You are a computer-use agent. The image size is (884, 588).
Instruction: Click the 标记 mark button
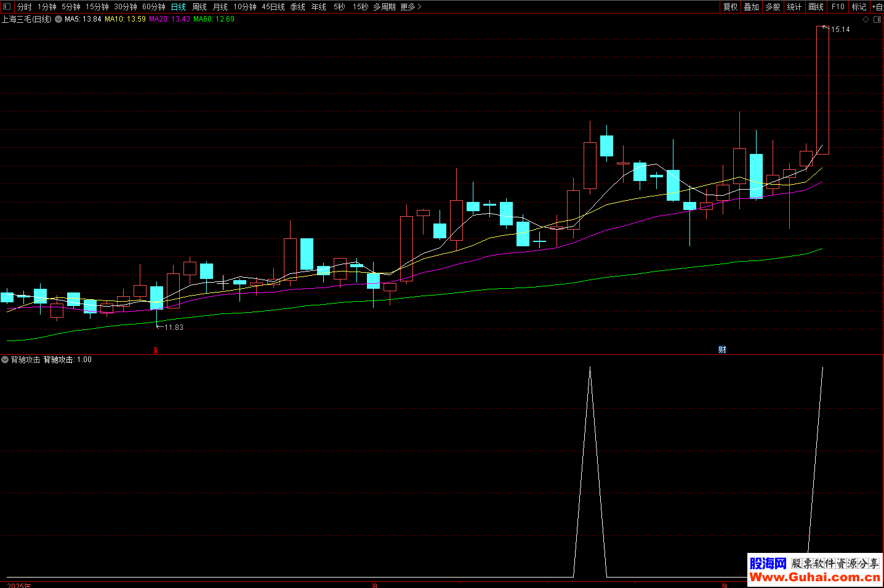click(x=859, y=7)
